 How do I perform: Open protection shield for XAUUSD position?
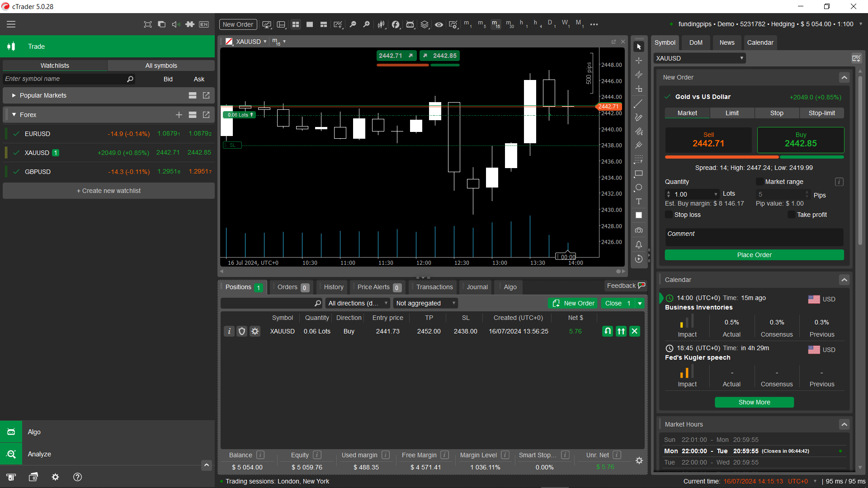click(242, 331)
